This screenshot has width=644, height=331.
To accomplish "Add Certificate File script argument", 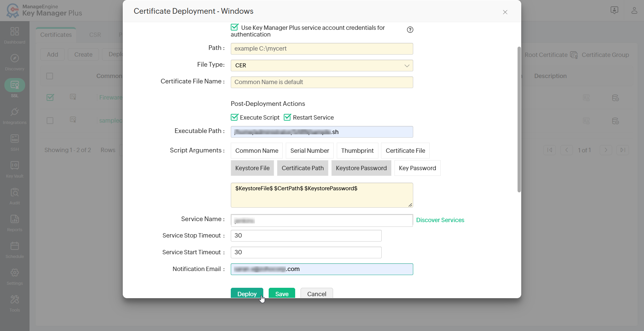I will (x=405, y=151).
